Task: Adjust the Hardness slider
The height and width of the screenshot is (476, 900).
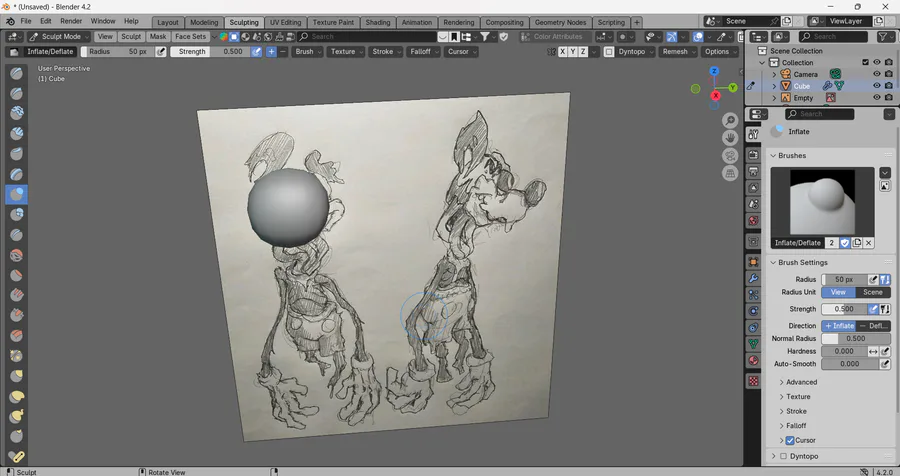Action: pyautogui.click(x=844, y=351)
